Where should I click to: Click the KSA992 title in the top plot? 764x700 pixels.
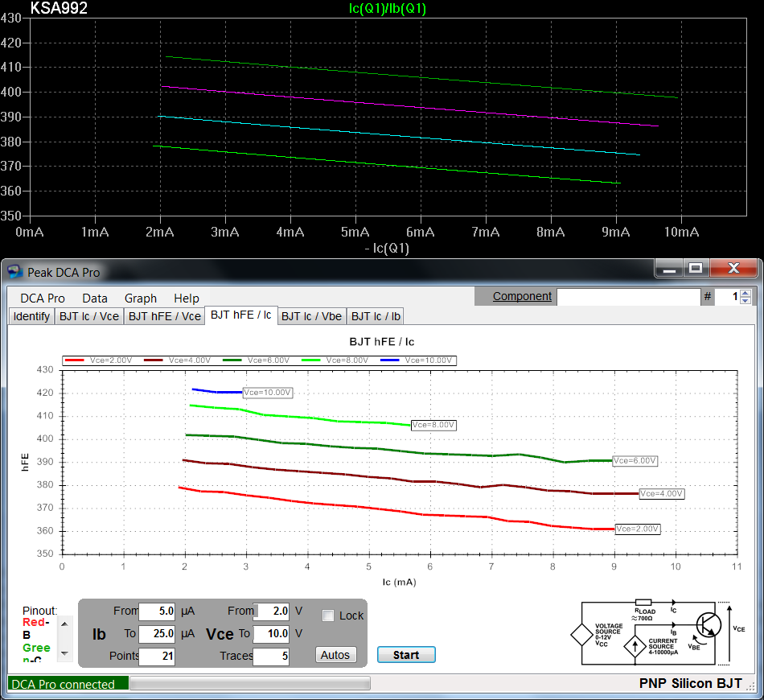point(59,8)
